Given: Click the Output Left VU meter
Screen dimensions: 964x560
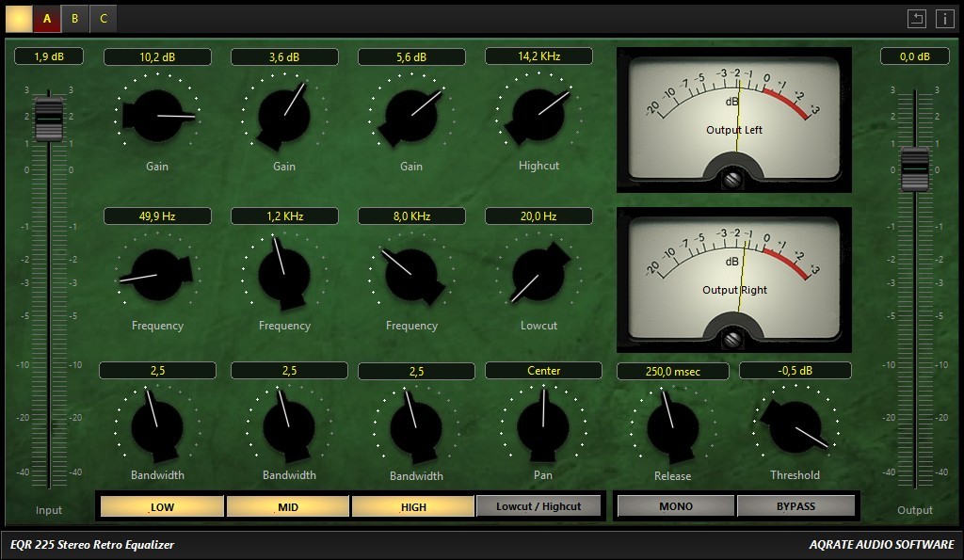Looking at the screenshot, I should (733, 120).
